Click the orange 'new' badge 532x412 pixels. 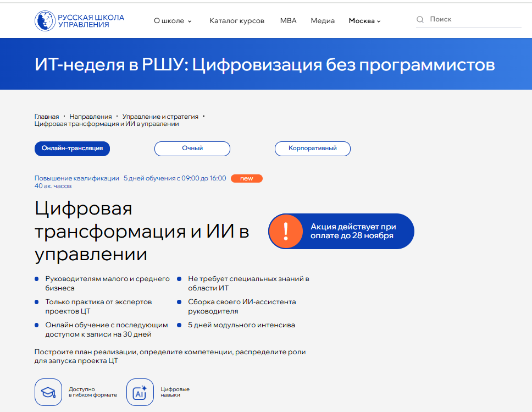pyautogui.click(x=247, y=178)
